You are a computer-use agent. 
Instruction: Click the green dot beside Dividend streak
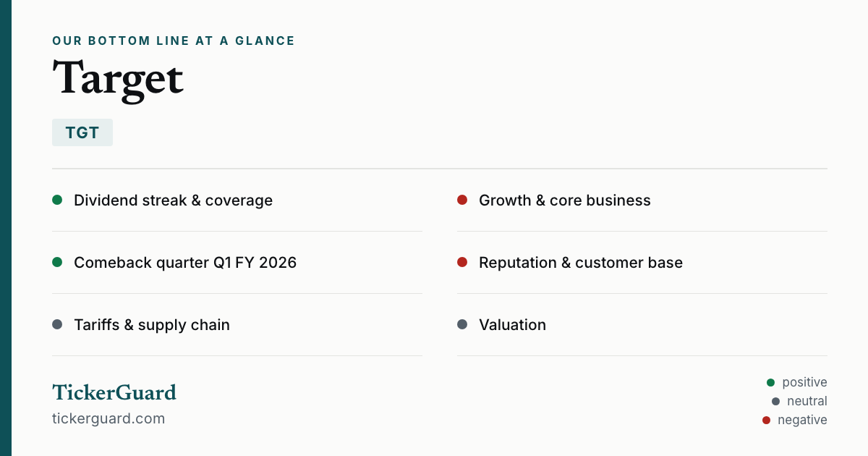pos(57,200)
